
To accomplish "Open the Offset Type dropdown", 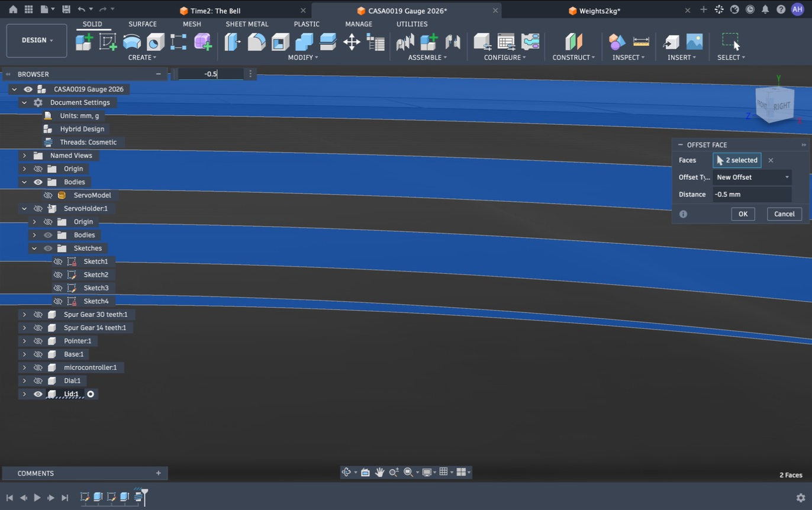I will point(752,177).
